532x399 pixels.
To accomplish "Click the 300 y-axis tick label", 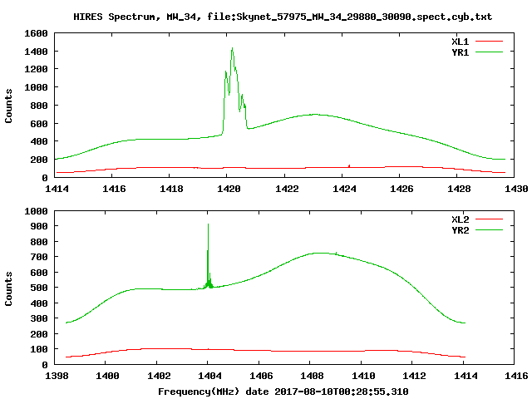I will (39, 318).
